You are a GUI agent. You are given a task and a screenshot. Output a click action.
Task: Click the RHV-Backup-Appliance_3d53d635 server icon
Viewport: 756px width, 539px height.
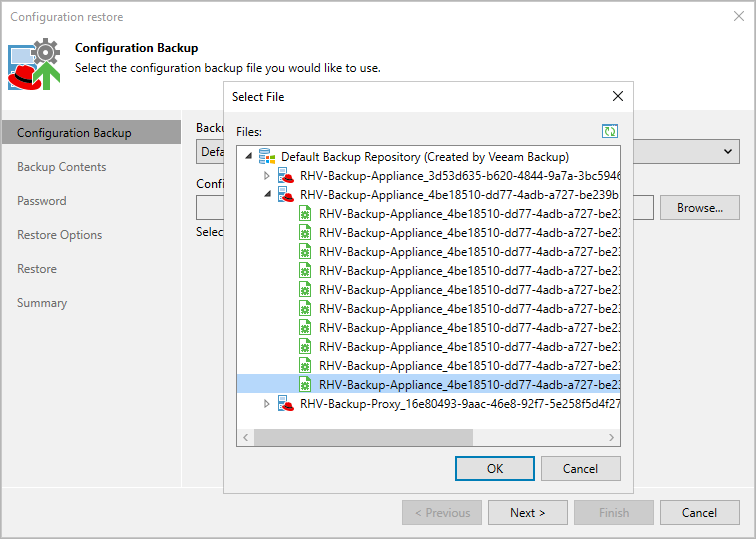(x=286, y=176)
